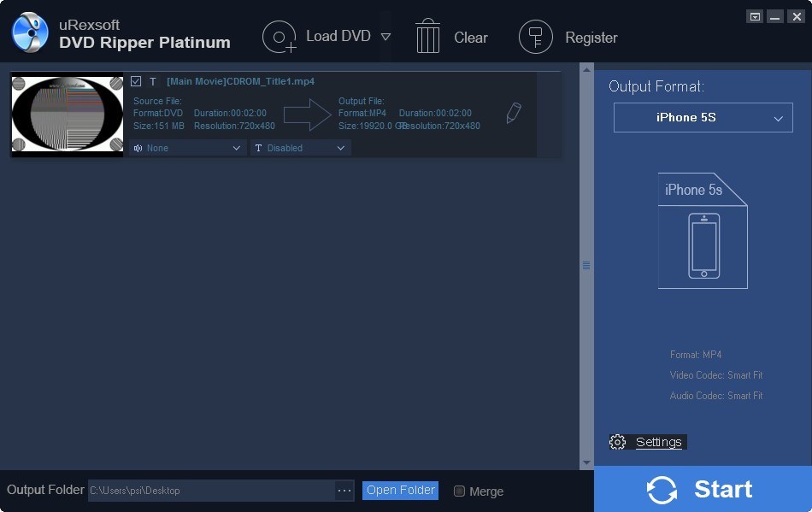Viewport: 812px width, 512px height.
Task: Open the audio track None dropdown
Action: tap(187, 148)
